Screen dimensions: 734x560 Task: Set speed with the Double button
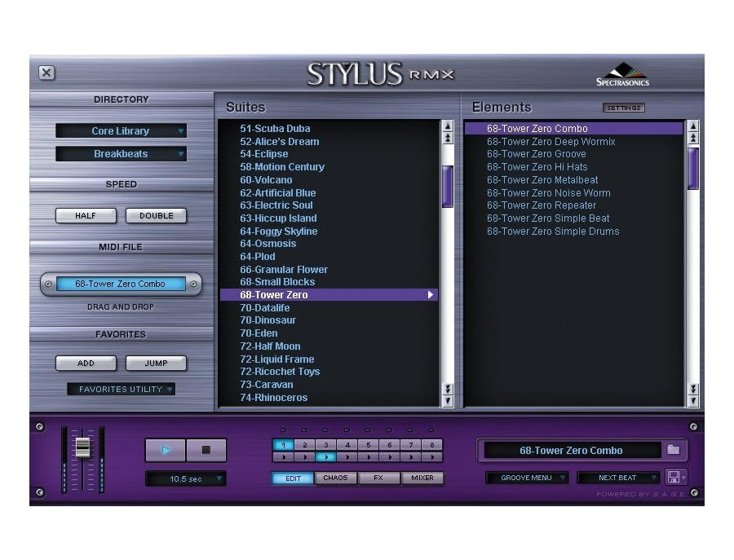click(157, 216)
